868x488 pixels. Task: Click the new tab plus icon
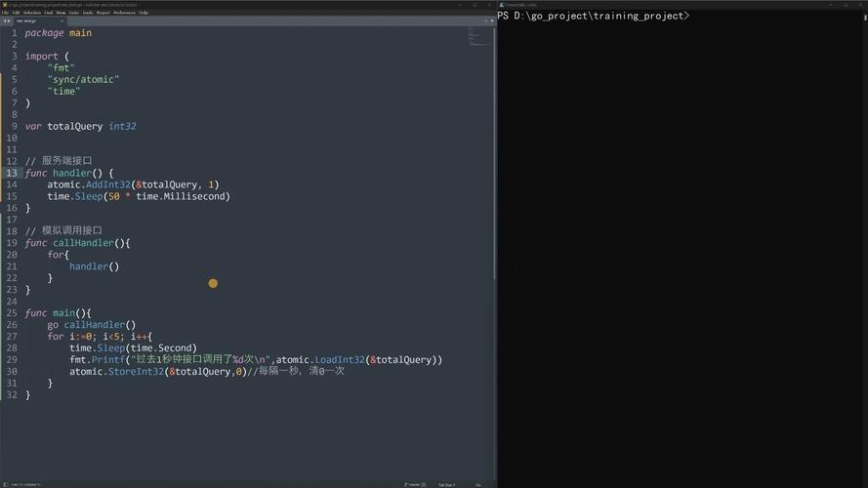click(486, 21)
